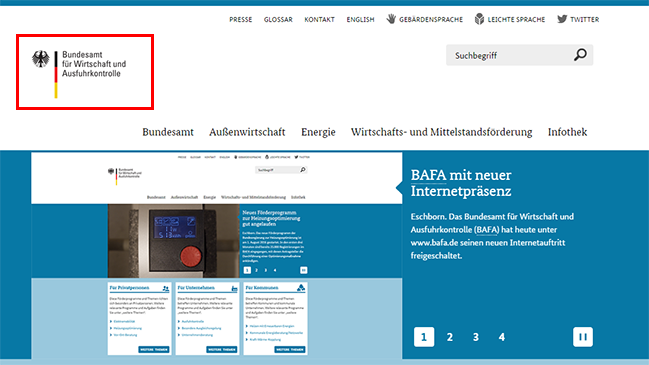Pause the slideshow
Image resolution: width=649 pixels, height=365 pixels.
coord(583,337)
